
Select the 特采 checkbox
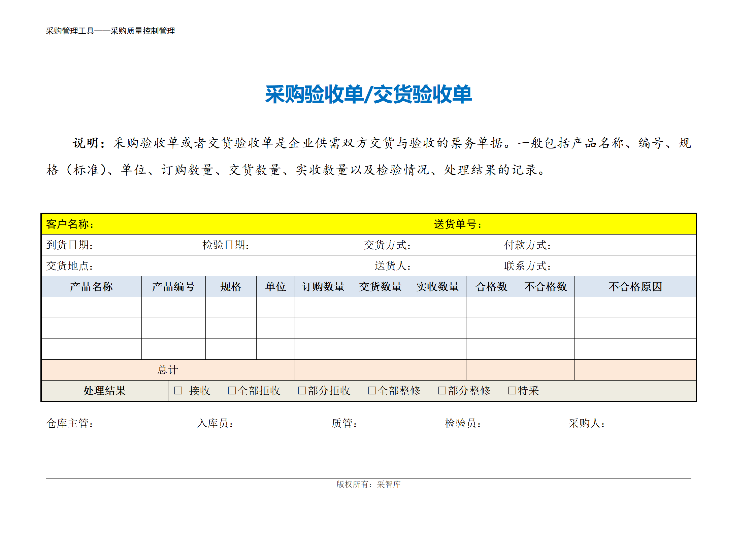click(512, 390)
